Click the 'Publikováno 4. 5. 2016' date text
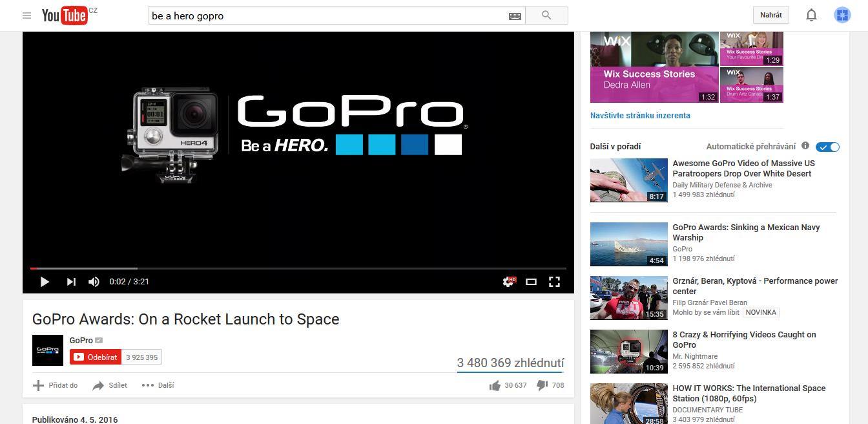This screenshot has height=424, width=868. (75, 419)
